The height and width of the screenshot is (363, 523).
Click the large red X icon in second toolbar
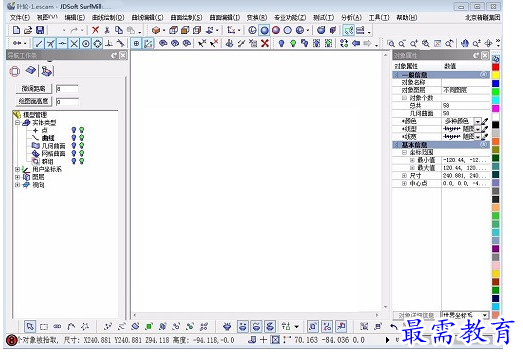click(x=265, y=43)
